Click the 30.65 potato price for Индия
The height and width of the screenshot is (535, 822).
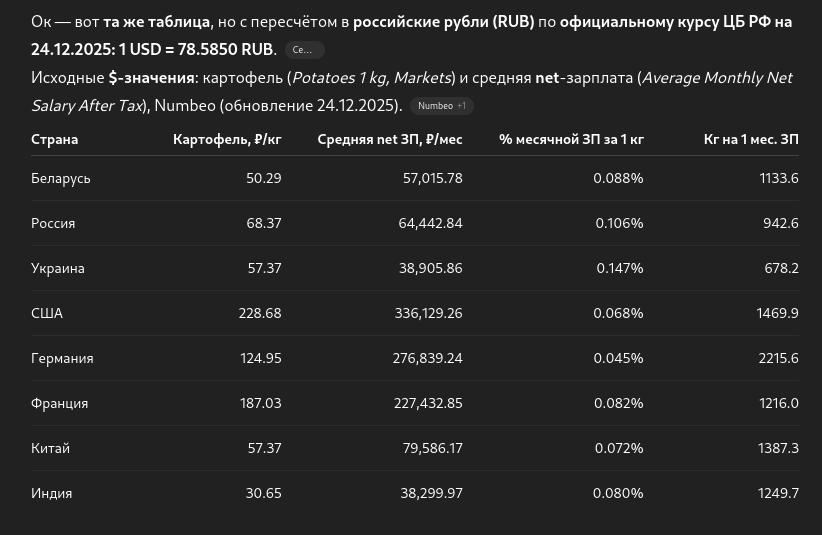click(x=263, y=493)
